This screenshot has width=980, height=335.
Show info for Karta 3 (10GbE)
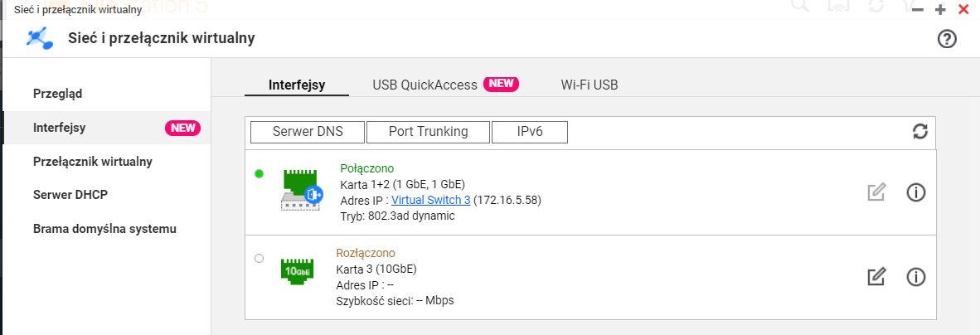pyautogui.click(x=915, y=276)
